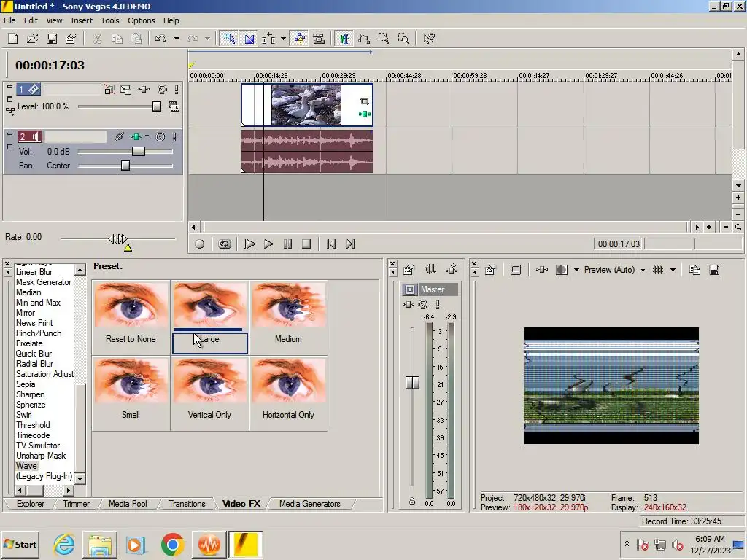Open Track FX dropdown on audio track 2
The height and width of the screenshot is (560, 747).
click(x=147, y=136)
